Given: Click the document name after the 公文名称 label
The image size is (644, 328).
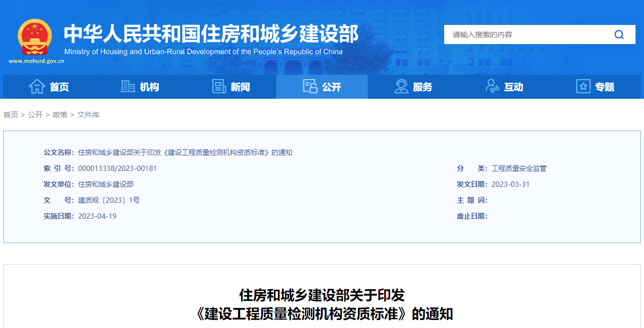Looking at the screenshot, I should [185, 152].
